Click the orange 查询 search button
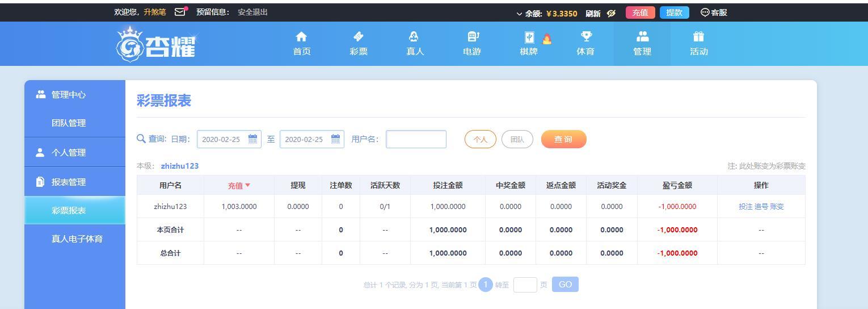 tap(563, 139)
